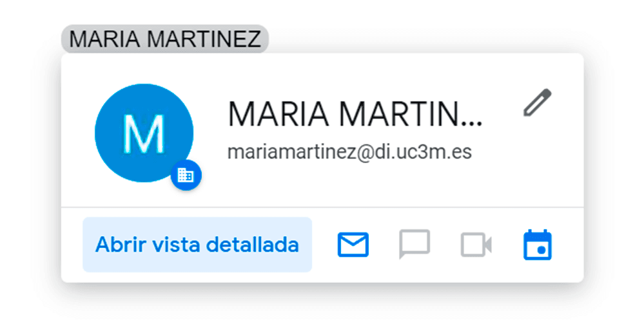Open the Abrir vista detallada button
The image size is (644, 322).
tap(197, 245)
